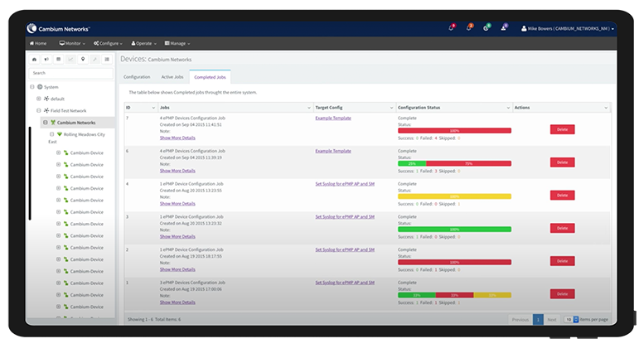
Task: Click the green tower icon beside Cambium Networks
Action: pos(53,123)
